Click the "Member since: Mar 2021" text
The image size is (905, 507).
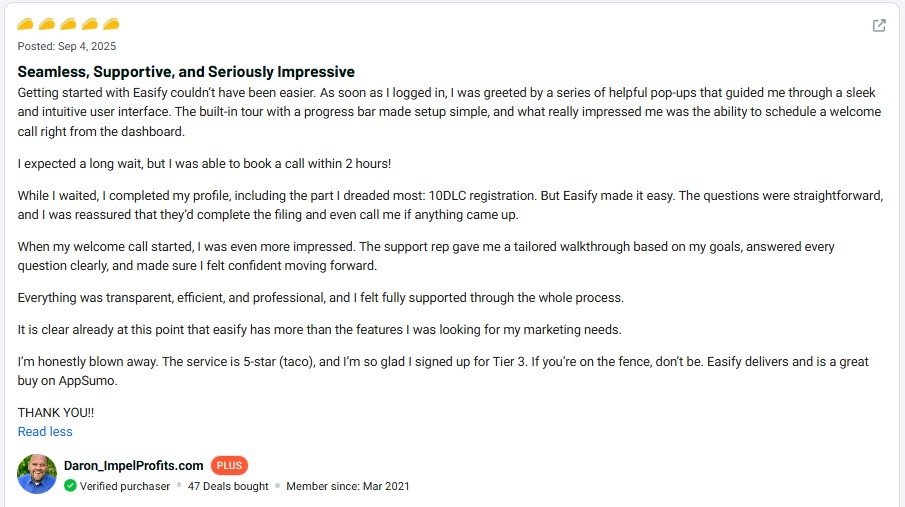coord(347,486)
